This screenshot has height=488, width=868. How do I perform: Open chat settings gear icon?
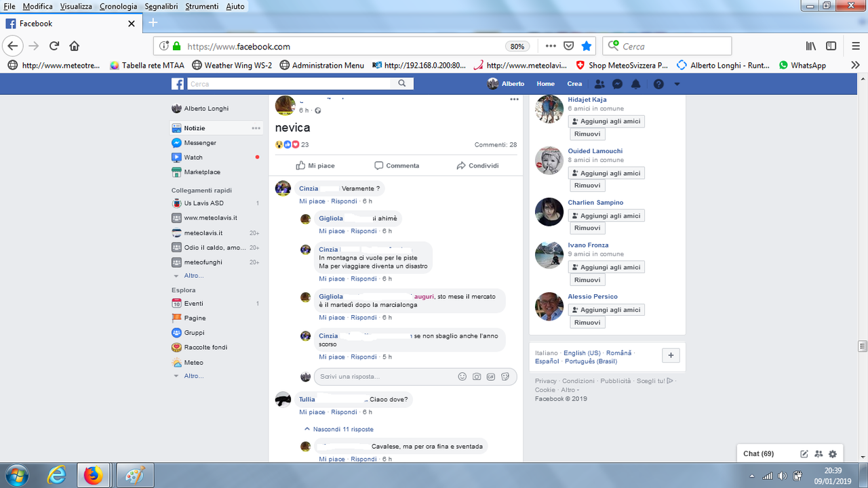(833, 454)
